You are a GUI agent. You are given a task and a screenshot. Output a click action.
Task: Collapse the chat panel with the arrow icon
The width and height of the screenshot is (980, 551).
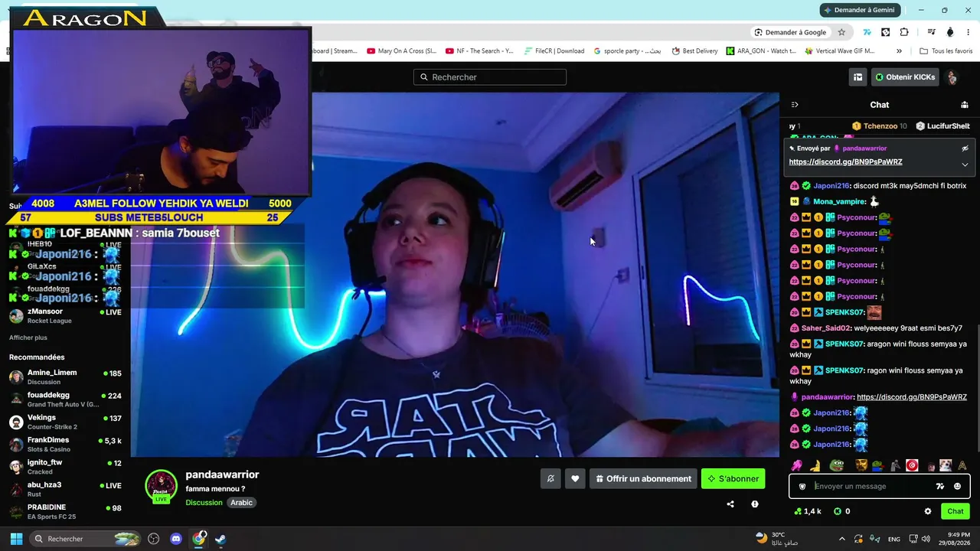795,105
